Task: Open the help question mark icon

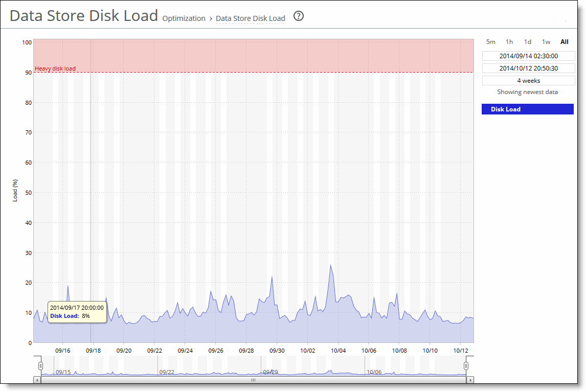Action: (x=299, y=16)
